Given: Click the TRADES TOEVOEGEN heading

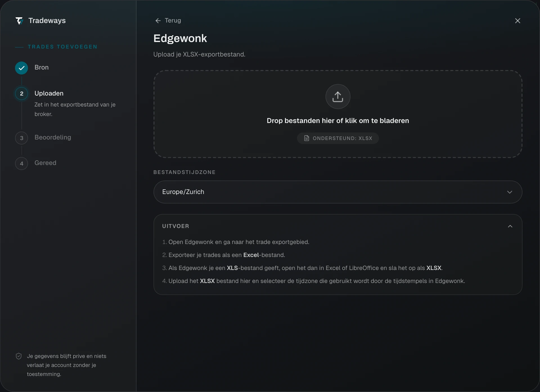Looking at the screenshot, I should coord(62,47).
